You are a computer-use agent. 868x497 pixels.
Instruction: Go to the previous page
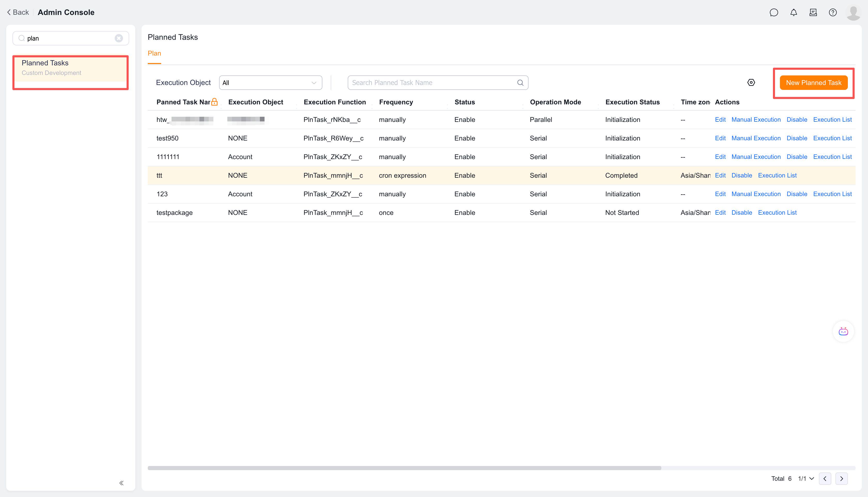point(825,479)
